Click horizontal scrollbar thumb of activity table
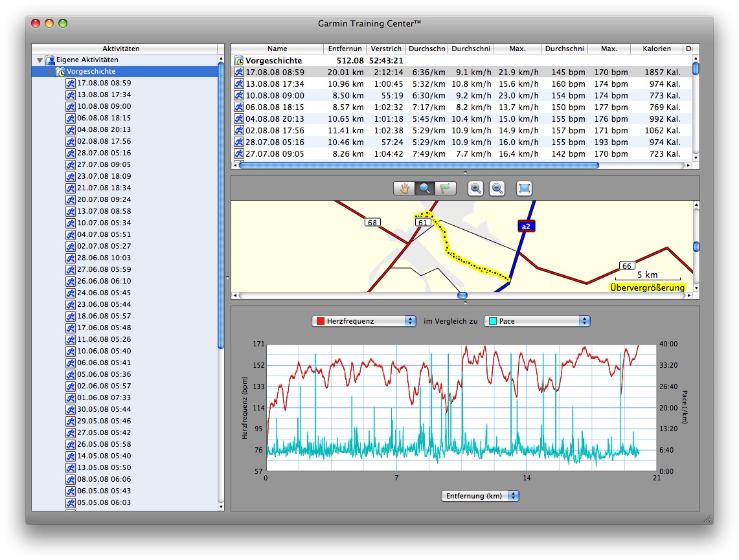This screenshot has height=560, width=739. coord(419,165)
